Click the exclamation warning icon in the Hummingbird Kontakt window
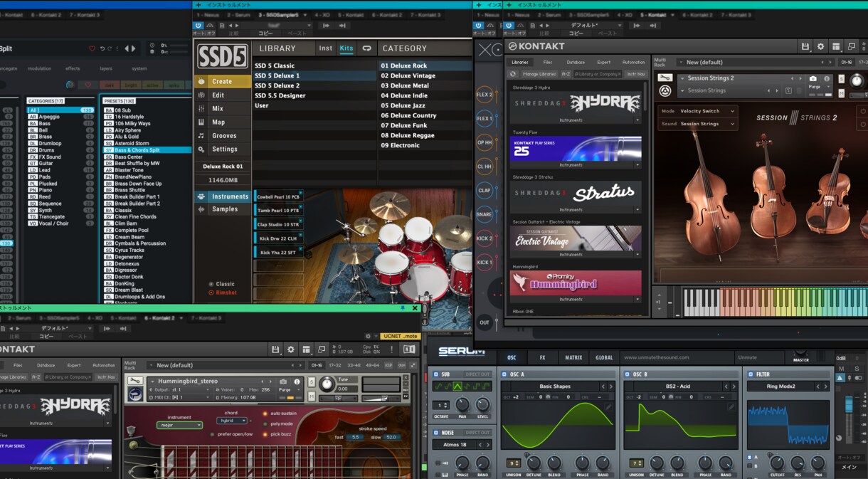 pos(392,349)
